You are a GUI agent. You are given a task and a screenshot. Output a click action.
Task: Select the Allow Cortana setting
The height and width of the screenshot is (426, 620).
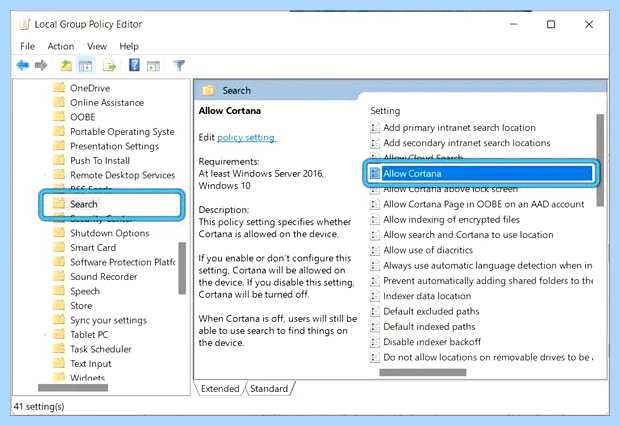point(481,174)
